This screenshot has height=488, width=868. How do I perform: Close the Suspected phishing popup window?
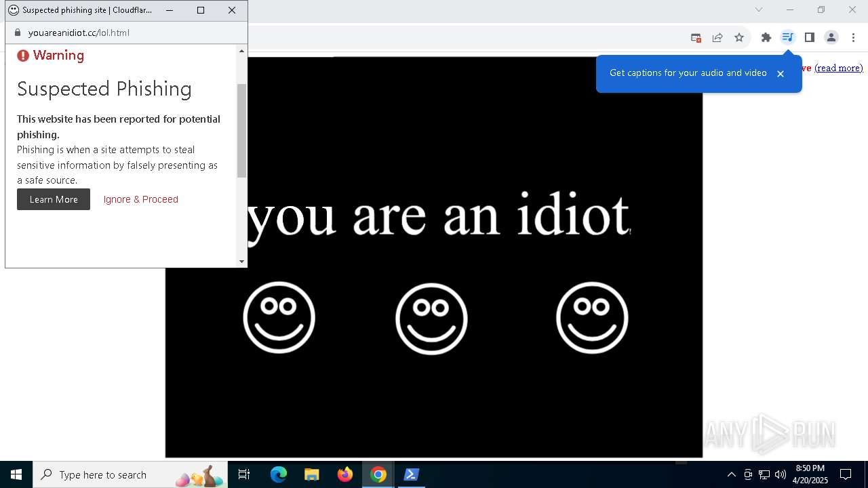232,10
